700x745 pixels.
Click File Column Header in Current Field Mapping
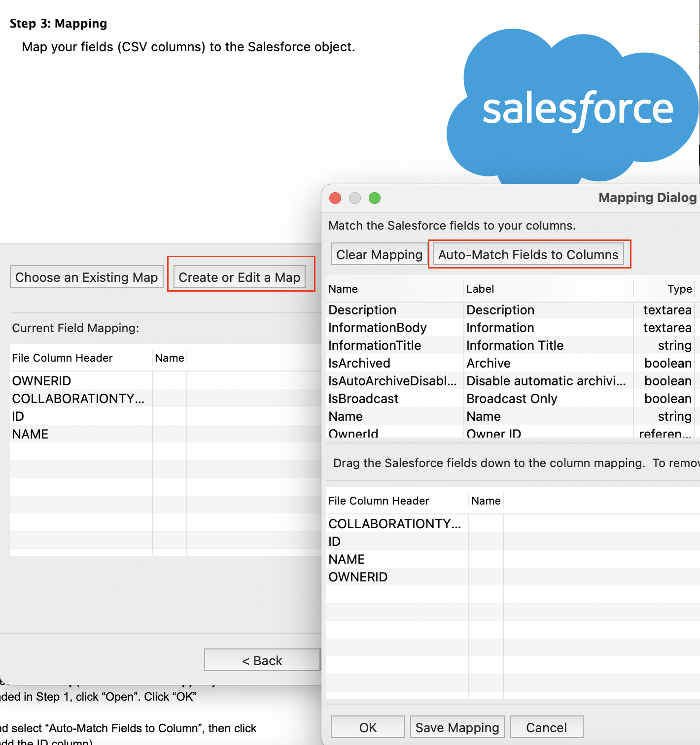pyautogui.click(x=81, y=358)
